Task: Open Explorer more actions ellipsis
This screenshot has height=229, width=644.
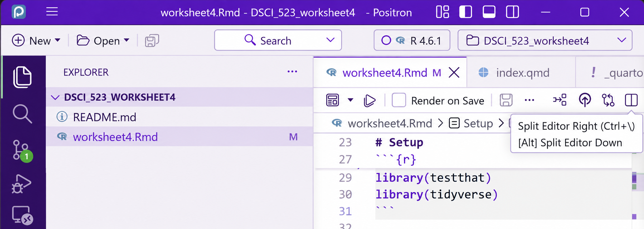Action: pyautogui.click(x=292, y=72)
